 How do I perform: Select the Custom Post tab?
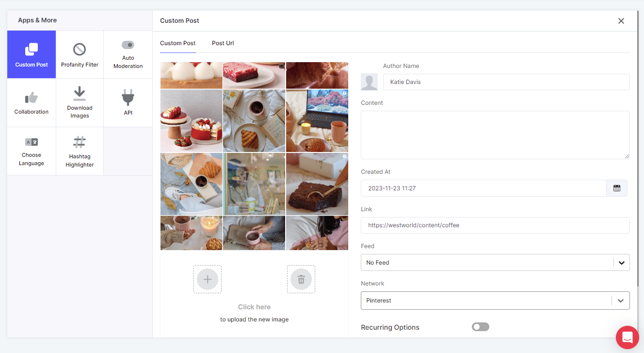pos(178,43)
